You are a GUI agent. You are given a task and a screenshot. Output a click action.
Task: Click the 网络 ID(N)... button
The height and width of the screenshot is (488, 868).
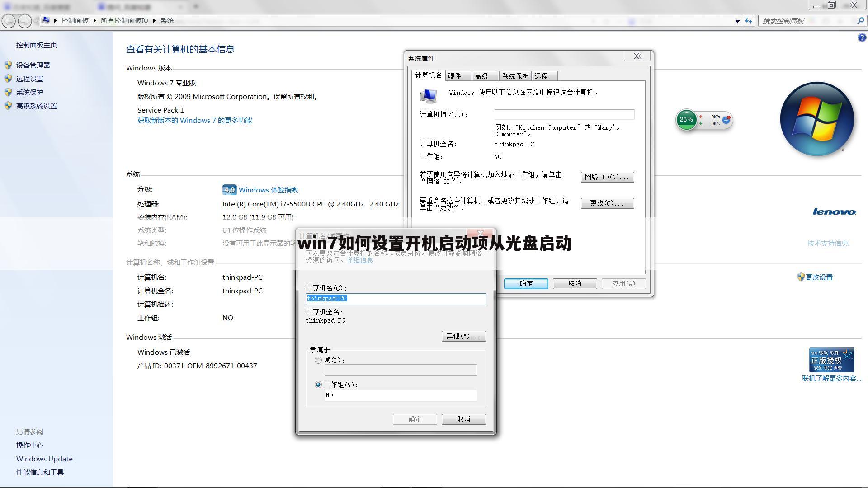[x=607, y=177]
